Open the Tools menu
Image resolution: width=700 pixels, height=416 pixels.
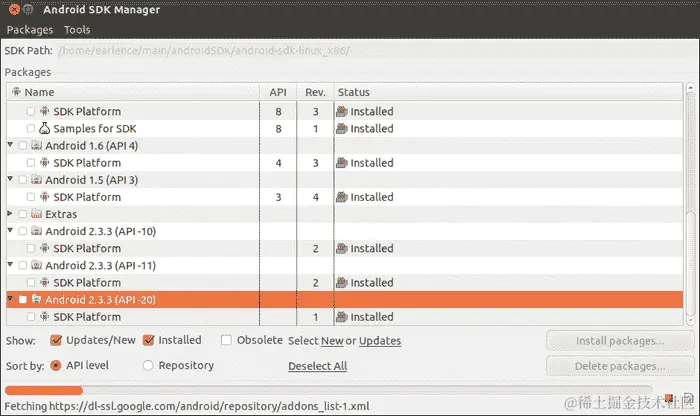point(77,29)
